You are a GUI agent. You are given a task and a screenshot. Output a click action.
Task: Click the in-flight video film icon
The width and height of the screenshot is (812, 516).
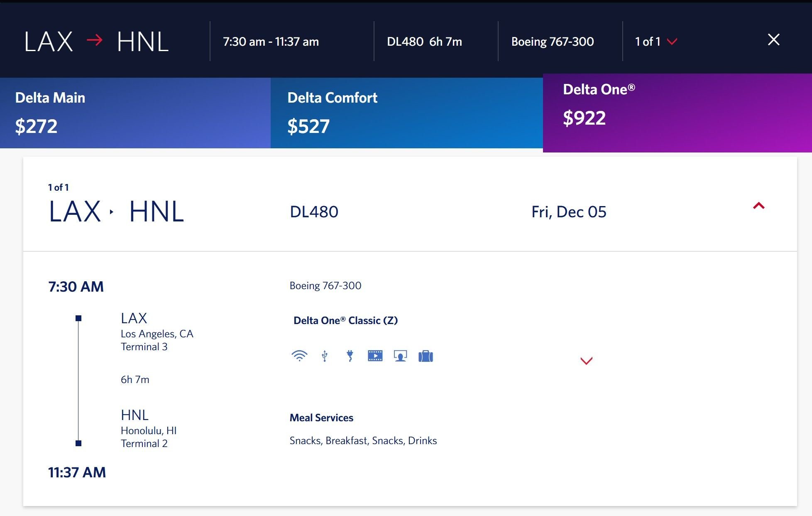pyautogui.click(x=375, y=356)
